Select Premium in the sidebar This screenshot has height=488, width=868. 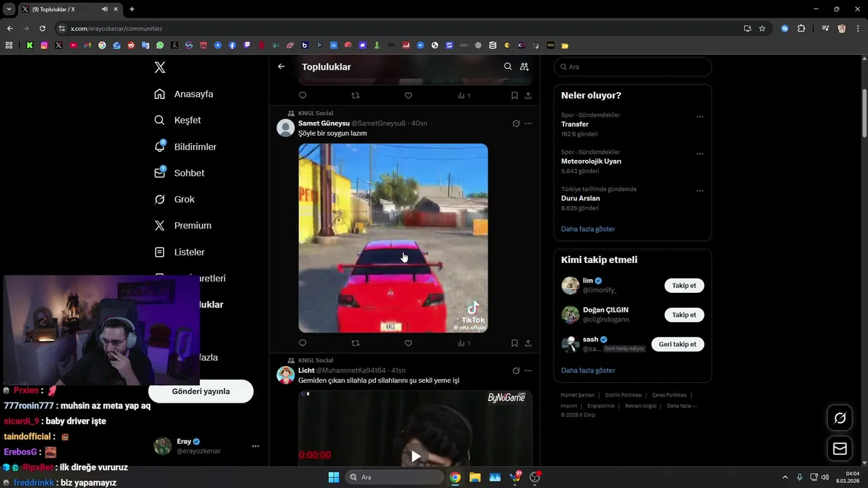(x=182, y=226)
